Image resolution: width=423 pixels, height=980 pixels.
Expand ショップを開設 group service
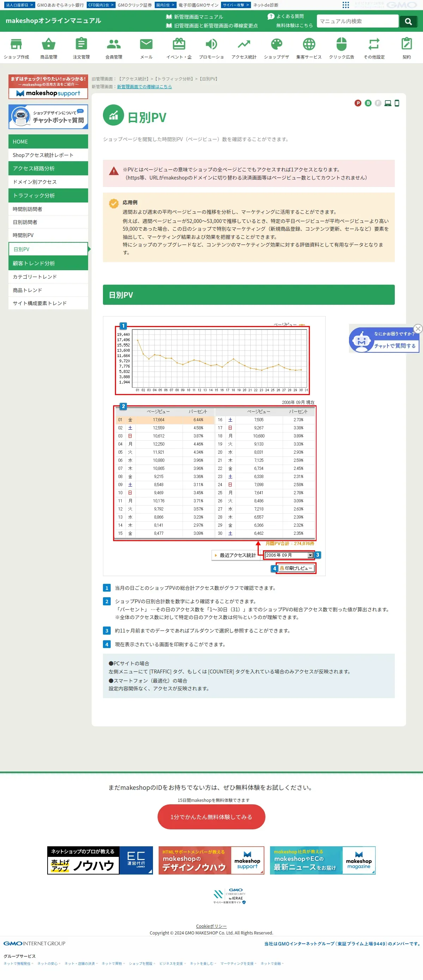142,964
